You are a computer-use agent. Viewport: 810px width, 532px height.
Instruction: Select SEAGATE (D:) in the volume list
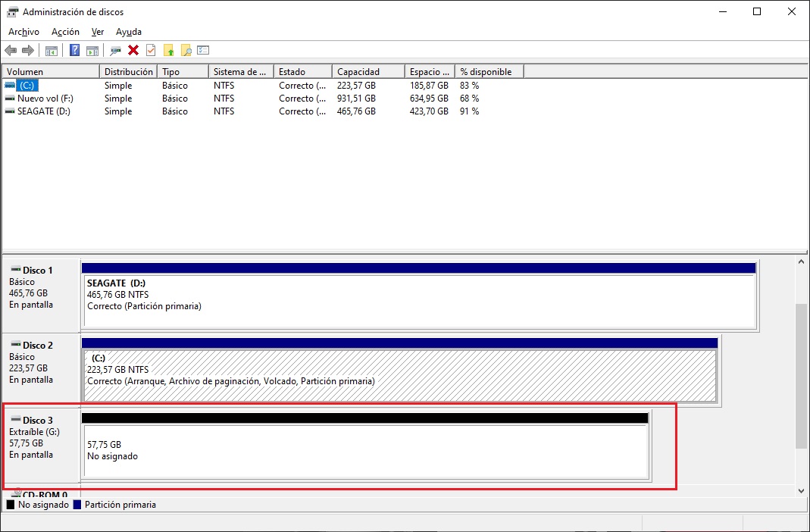(x=43, y=111)
